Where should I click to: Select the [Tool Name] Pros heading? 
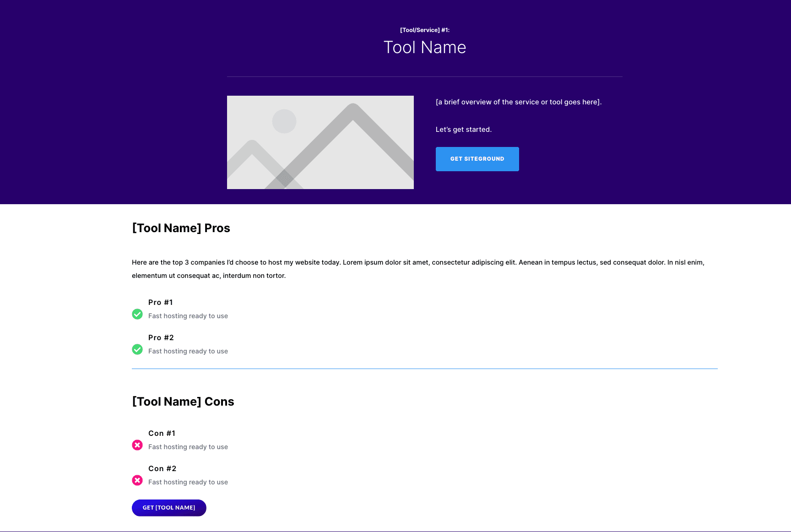click(181, 228)
